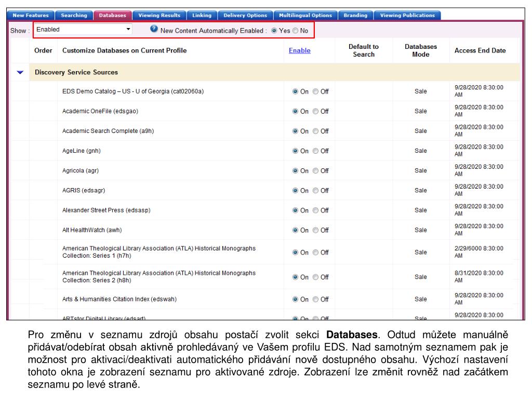Turn Off AgeLine (gnh) database
The height and width of the screenshot is (399, 532).
[x=315, y=151]
